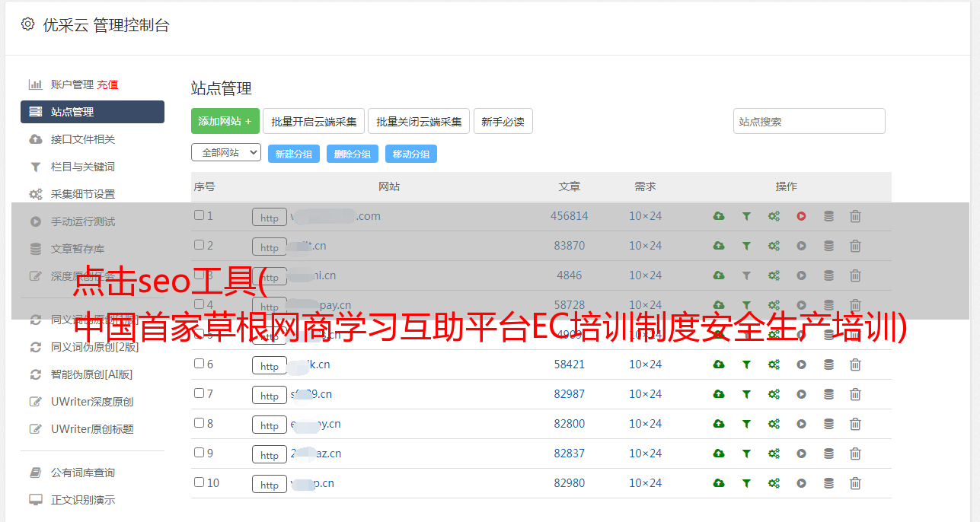This screenshot has height=522, width=980.
Task: Click database icon in row 8
Action: pos(828,424)
